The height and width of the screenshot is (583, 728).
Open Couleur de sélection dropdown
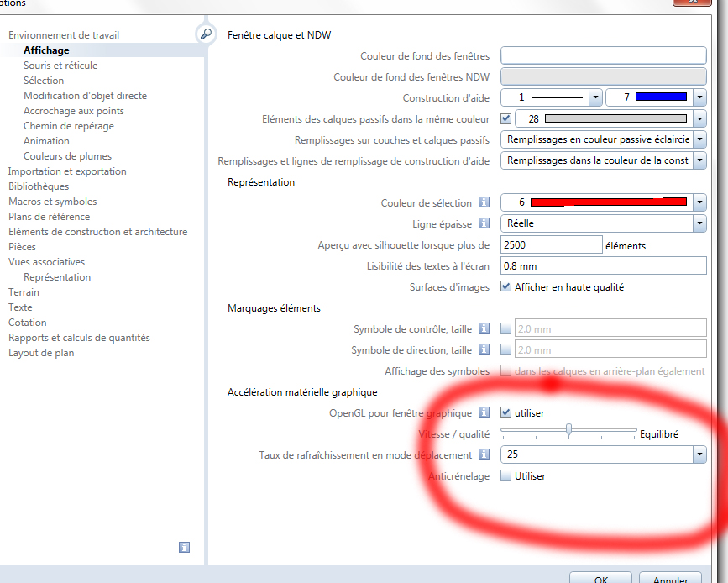pos(699,202)
